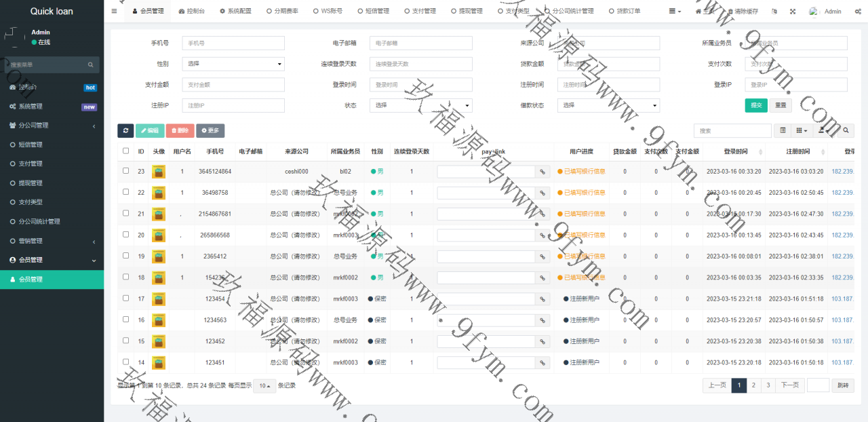Click the language switch icon in header
This screenshot has height=422, width=868.
[774, 12]
